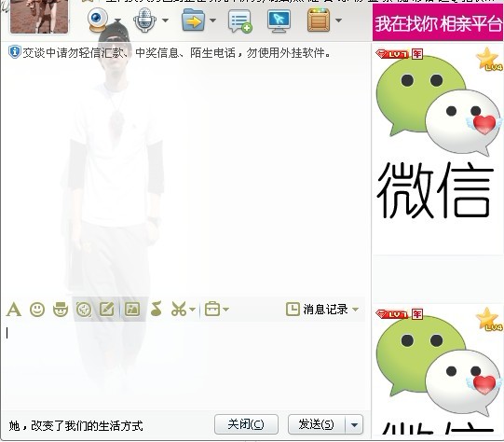The height and width of the screenshot is (442, 504).
Task: Expand the applications box dropdown arrow
Action: pos(338,21)
